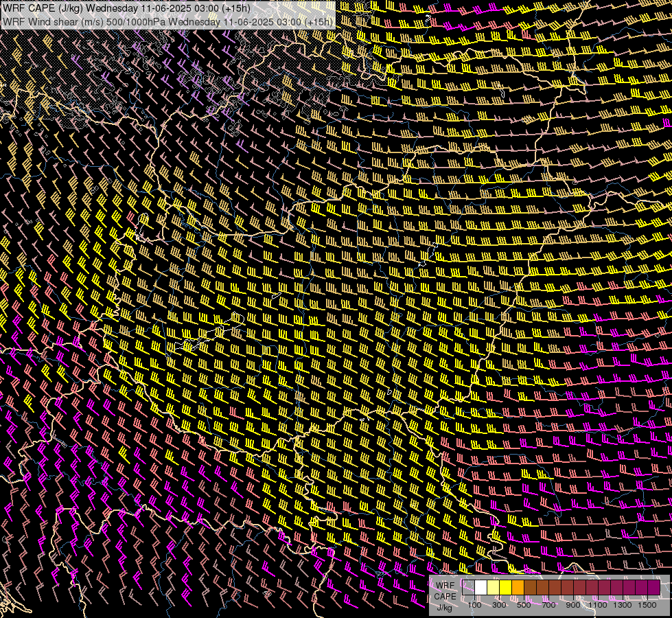Screen dimensions: 672x618
Task: Click the 'J/kg' unit label in legend
Action: point(445,608)
